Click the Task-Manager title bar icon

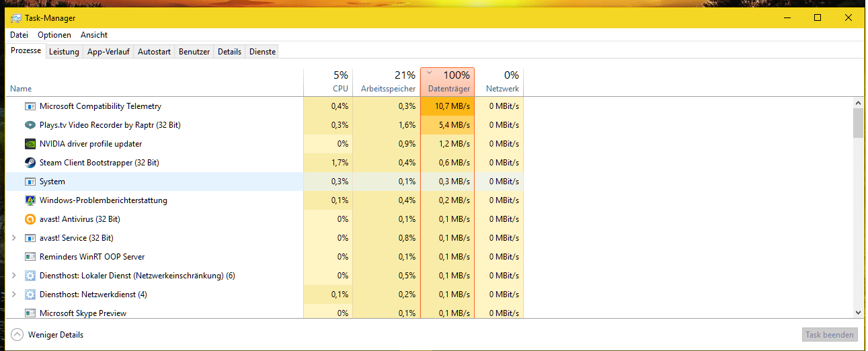16,18
